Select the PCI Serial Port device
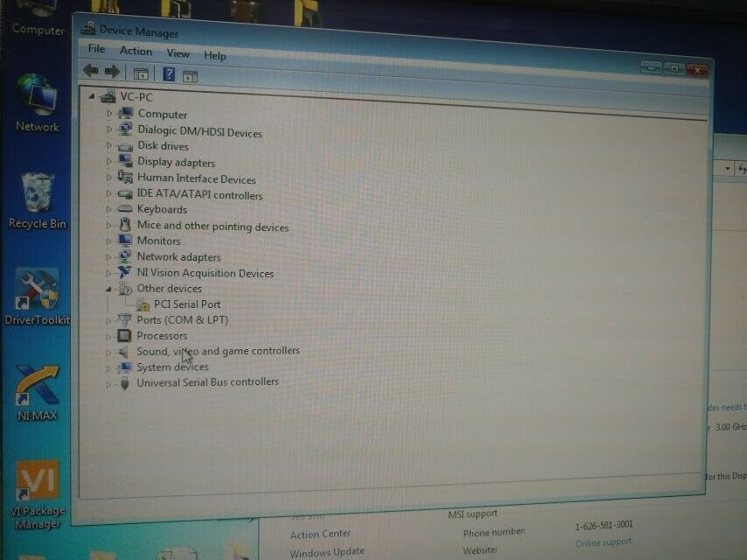The height and width of the screenshot is (560, 747). tap(186, 304)
